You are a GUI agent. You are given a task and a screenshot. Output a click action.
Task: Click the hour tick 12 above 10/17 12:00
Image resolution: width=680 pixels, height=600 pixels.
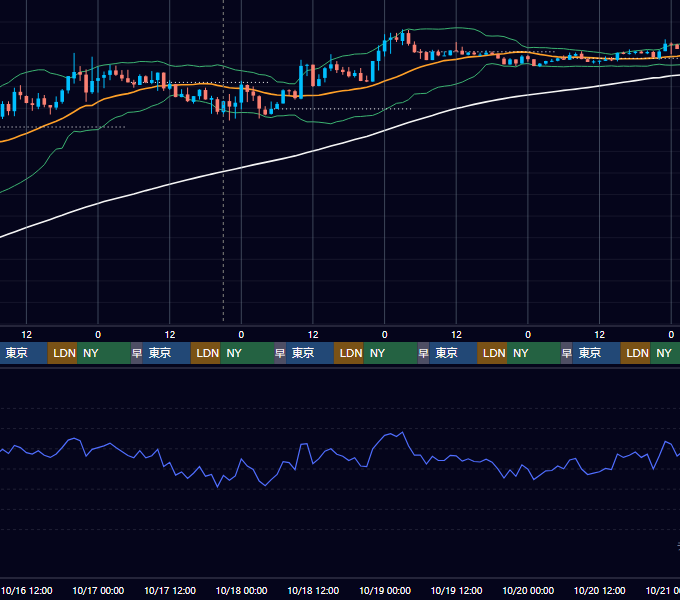click(x=170, y=335)
